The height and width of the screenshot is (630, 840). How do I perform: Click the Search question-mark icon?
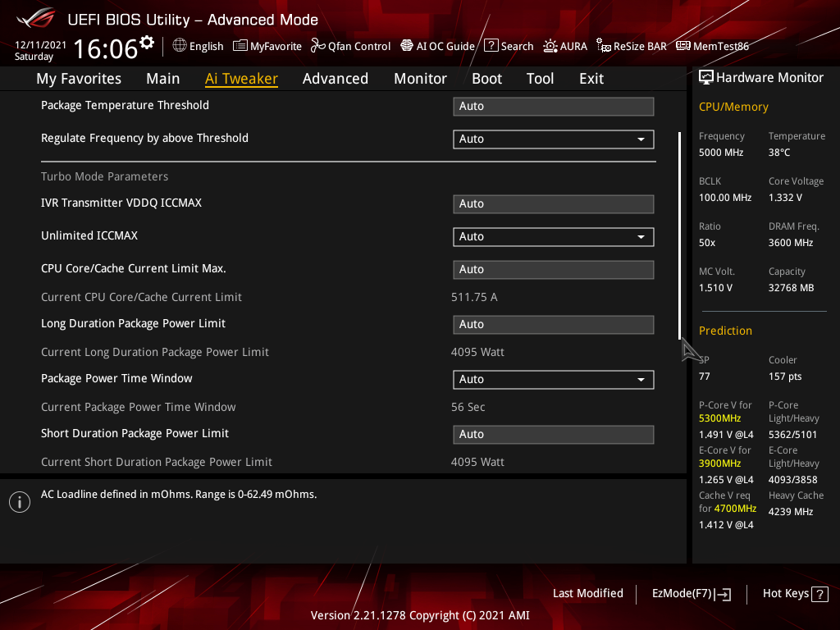point(491,46)
